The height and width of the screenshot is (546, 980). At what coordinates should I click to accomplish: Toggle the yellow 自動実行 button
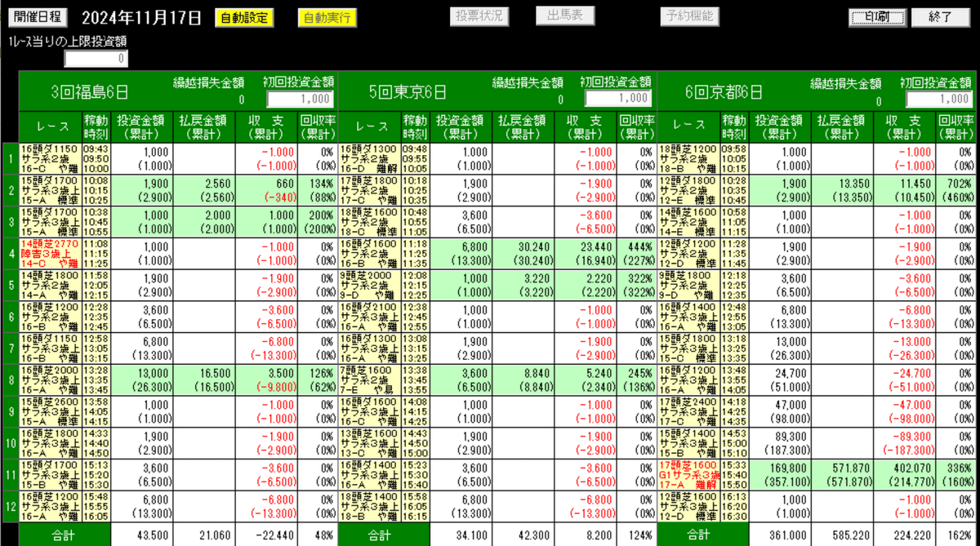pyautogui.click(x=327, y=18)
